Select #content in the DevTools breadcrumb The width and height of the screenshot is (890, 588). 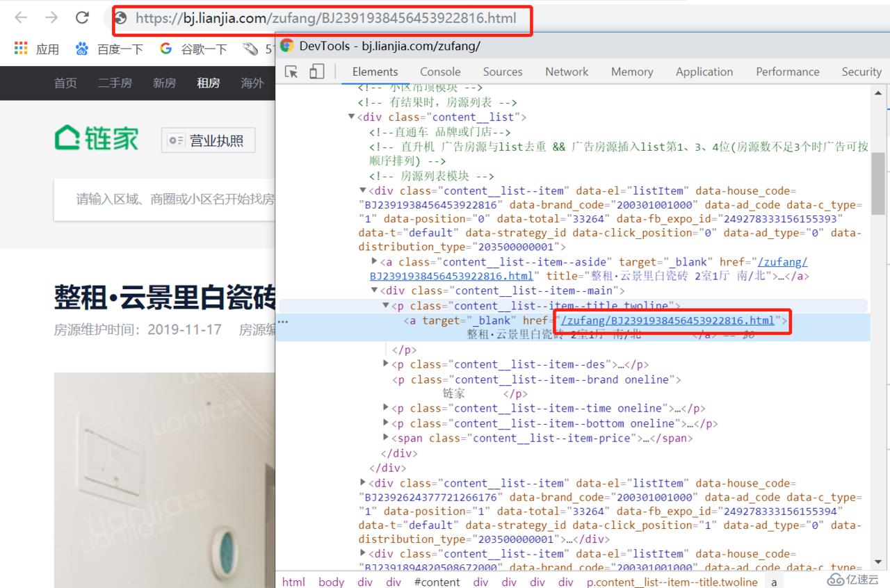click(x=437, y=582)
